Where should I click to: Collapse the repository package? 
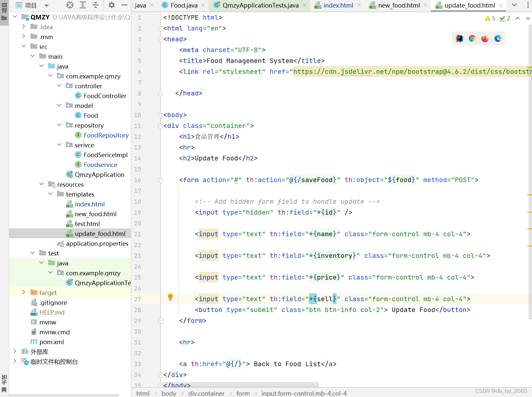tap(59, 125)
